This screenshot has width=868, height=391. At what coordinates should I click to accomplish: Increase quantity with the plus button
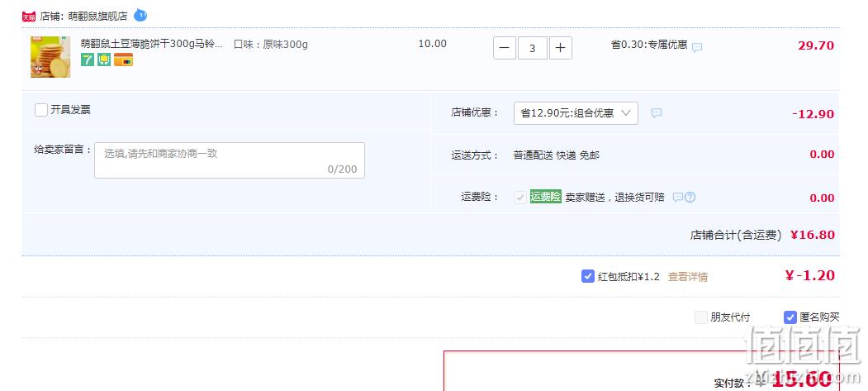(560, 48)
